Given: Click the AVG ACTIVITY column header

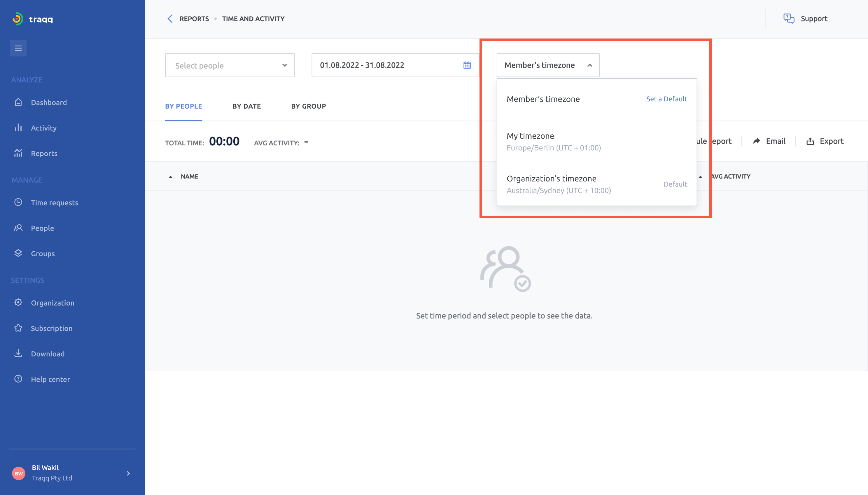Looking at the screenshot, I should tap(730, 177).
